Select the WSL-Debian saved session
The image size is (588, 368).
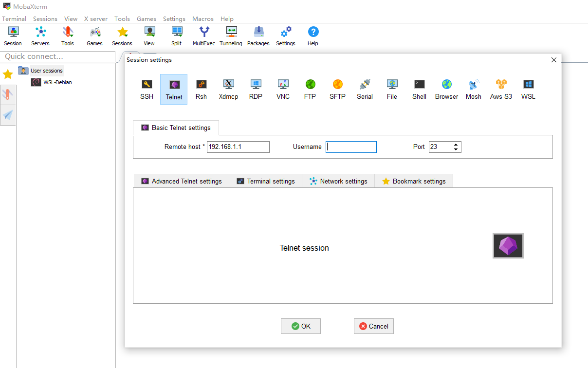pos(57,82)
